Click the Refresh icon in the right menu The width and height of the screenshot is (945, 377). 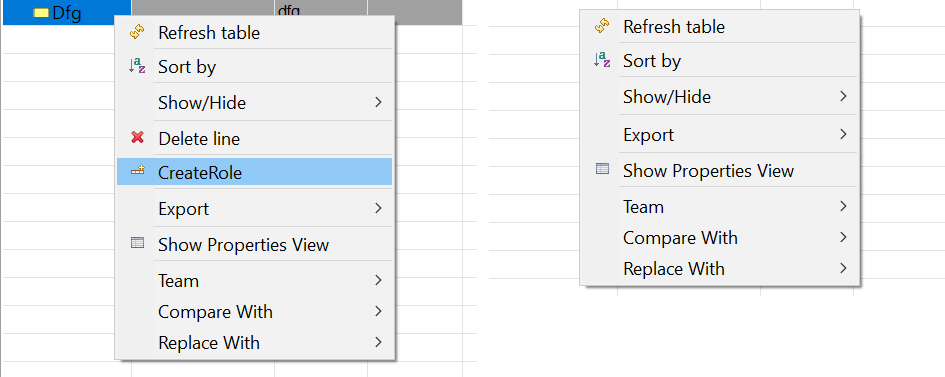tap(602, 26)
